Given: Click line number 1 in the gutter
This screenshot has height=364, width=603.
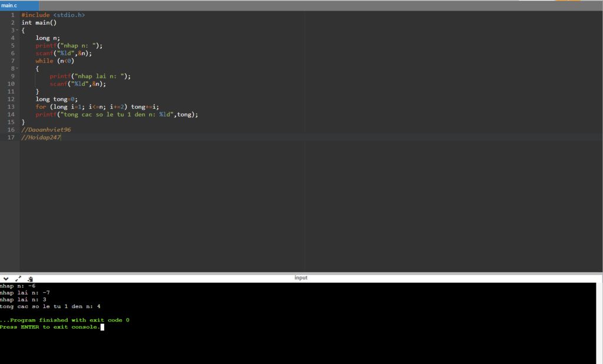Looking at the screenshot, I should [13, 15].
